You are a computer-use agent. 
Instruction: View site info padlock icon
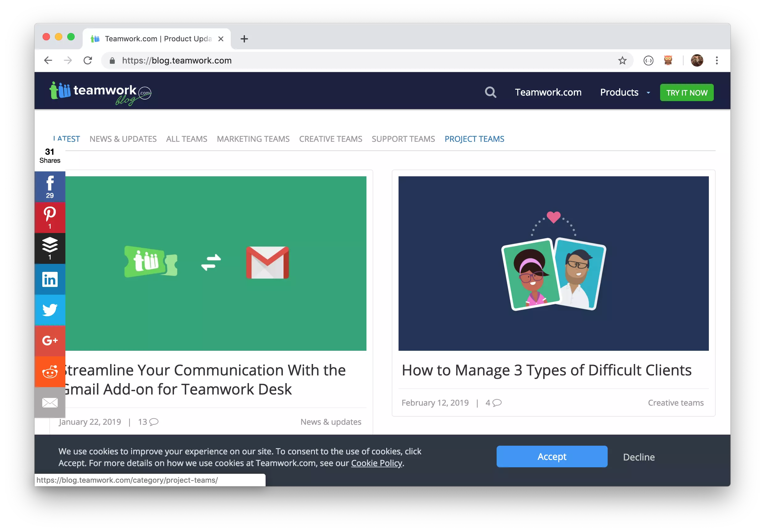(112, 60)
